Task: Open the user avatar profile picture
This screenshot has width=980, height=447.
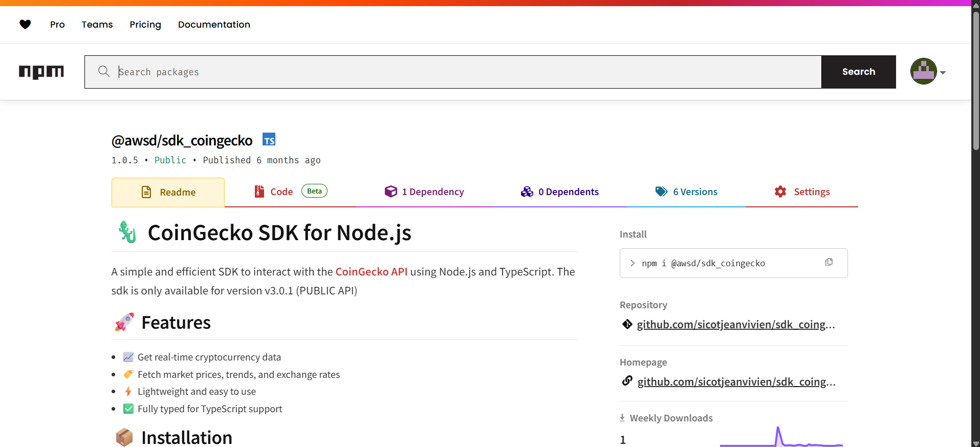Action: (923, 71)
